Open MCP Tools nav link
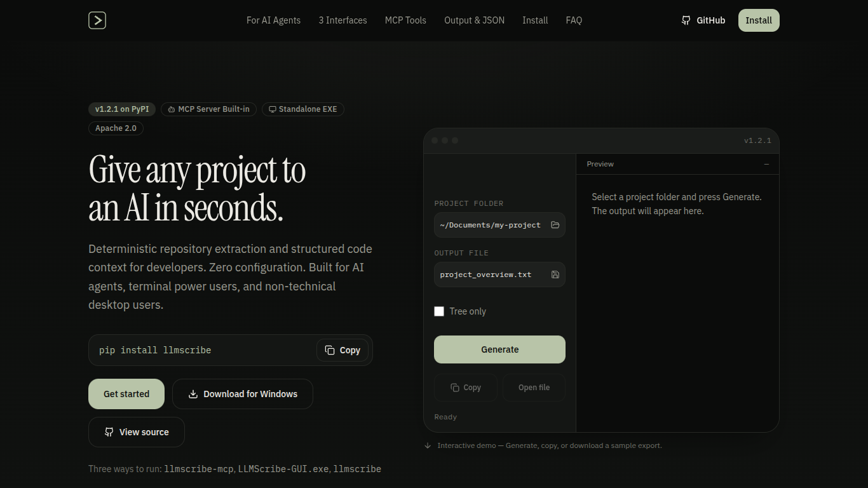The image size is (868, 488). point(405,20)
